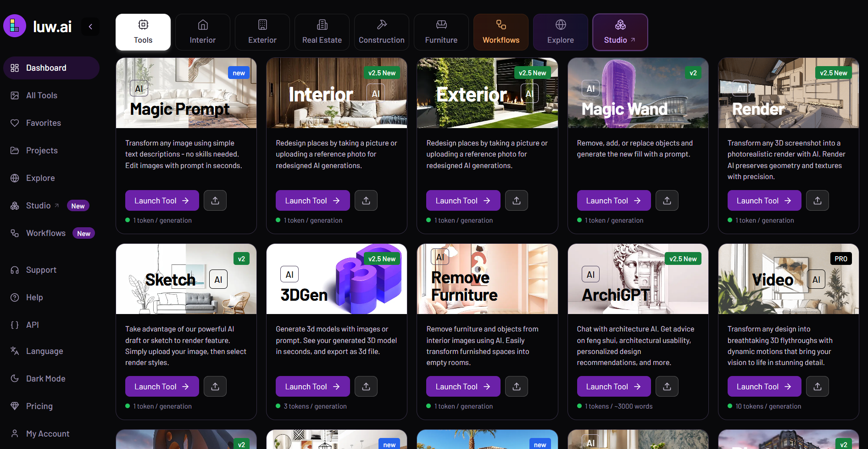868x449 pixels.
Task: Launch the Magic Prompt tool
Action: coord(162,201)
